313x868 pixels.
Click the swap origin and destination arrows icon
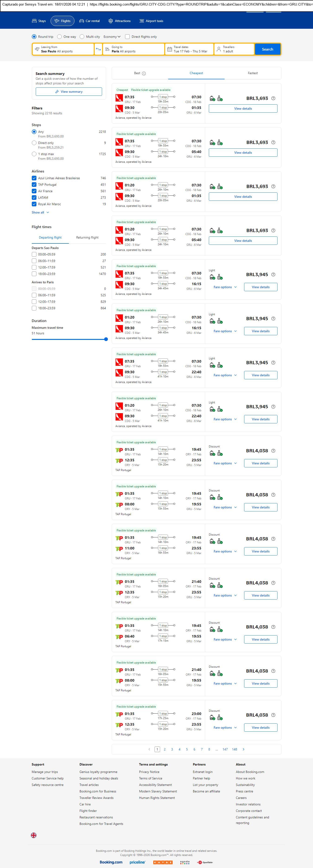(98, 49)
